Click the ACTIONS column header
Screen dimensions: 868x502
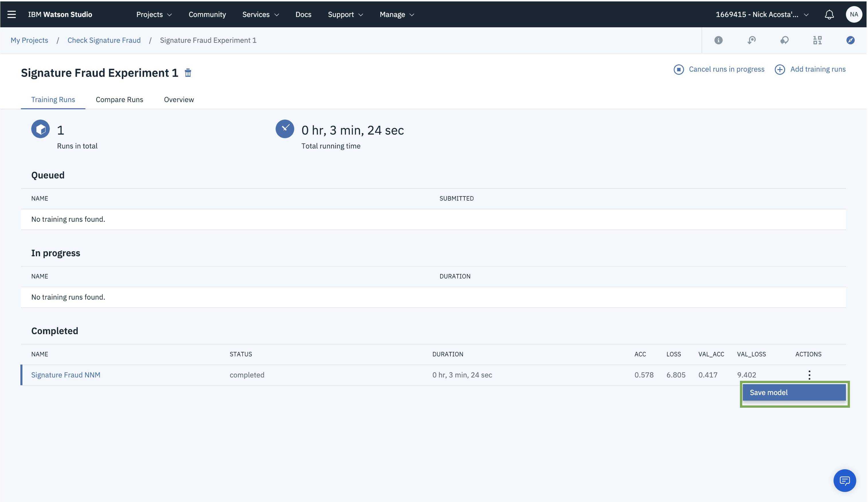[808, 354]
